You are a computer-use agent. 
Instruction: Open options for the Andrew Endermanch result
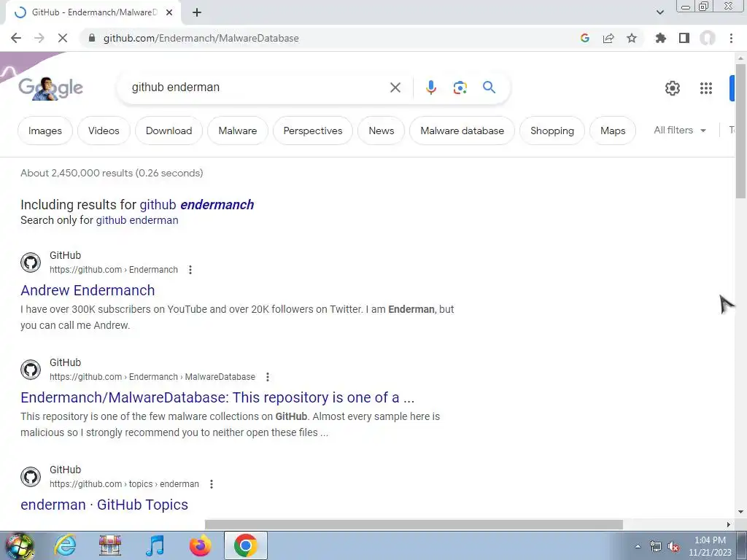(190, 270)
